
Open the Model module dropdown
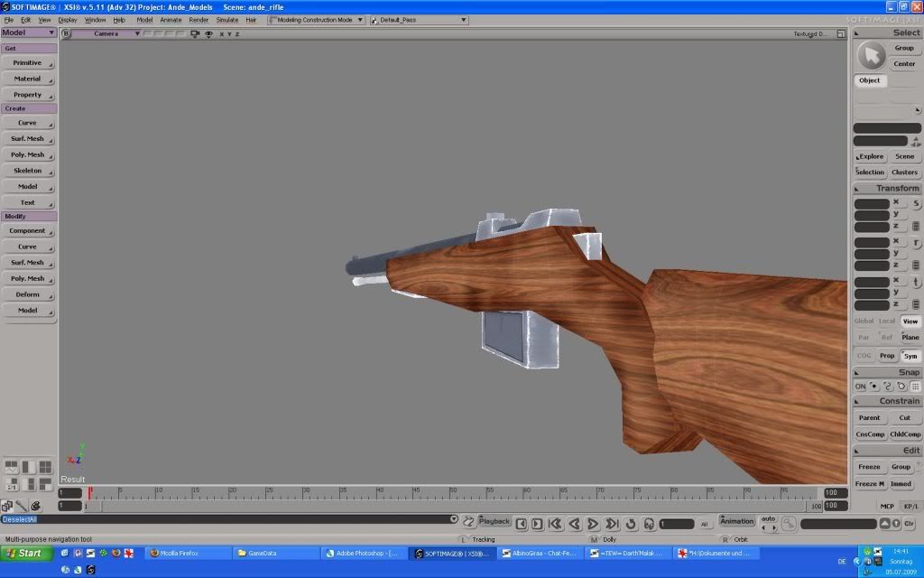29,33
